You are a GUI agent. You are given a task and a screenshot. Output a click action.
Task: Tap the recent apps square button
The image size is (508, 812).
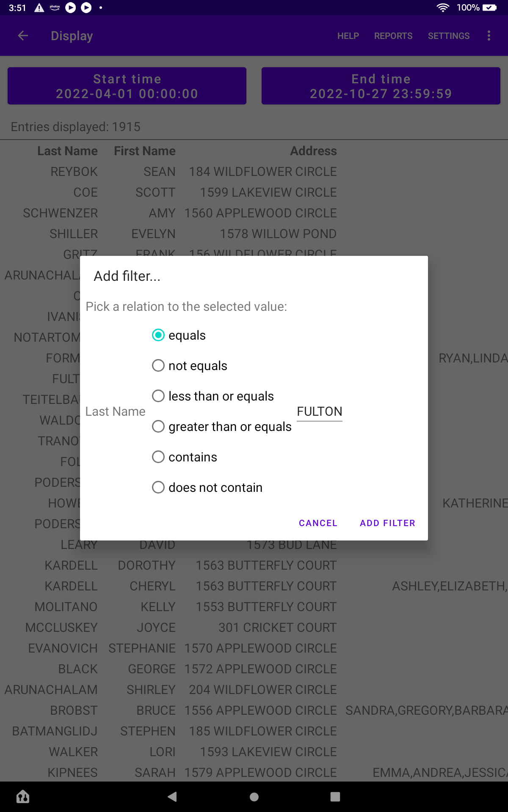[x=335, y=797]
